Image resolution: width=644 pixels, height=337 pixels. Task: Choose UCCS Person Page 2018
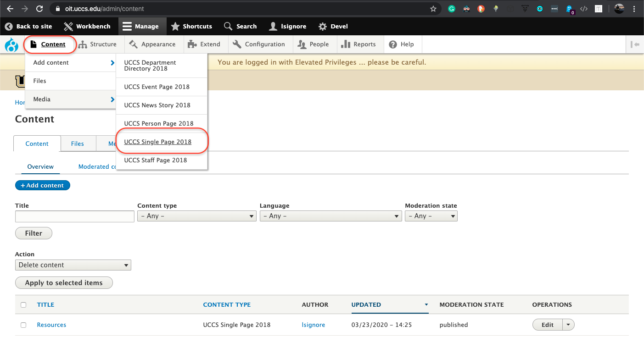(162, 124)
